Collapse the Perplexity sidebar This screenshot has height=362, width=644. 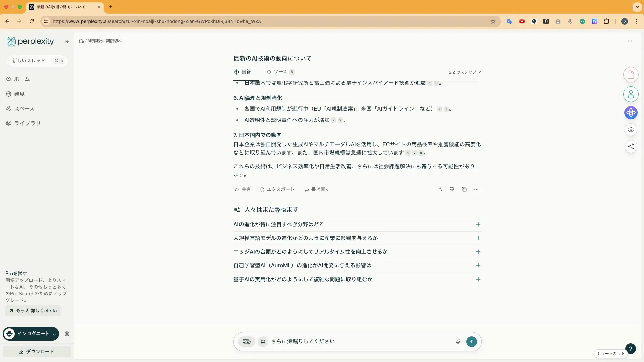pyautogui.click(x=66, y=41)
